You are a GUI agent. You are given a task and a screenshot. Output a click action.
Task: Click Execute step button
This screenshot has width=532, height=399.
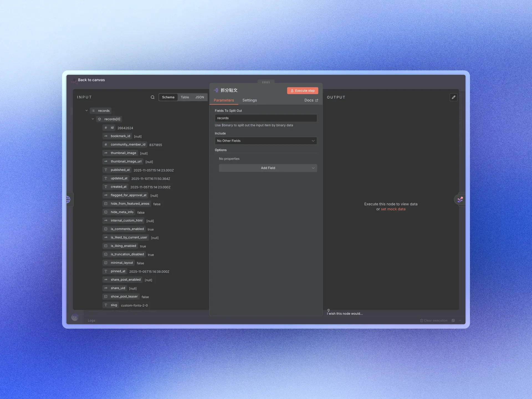(303, 91)
